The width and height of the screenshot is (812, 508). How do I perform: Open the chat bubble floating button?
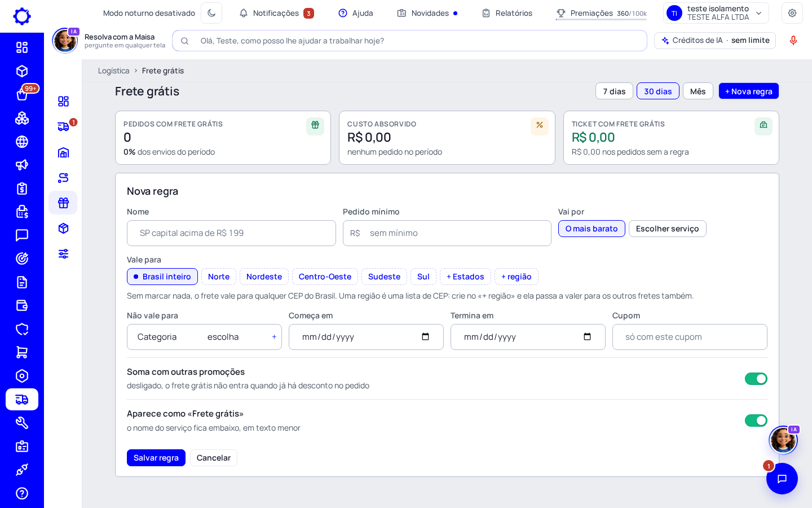[x=782, y=479]
